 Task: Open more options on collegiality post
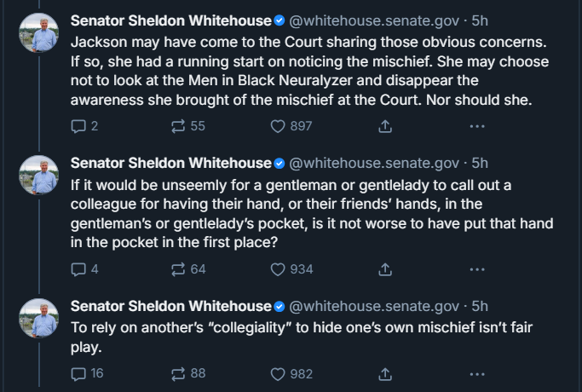477,374
